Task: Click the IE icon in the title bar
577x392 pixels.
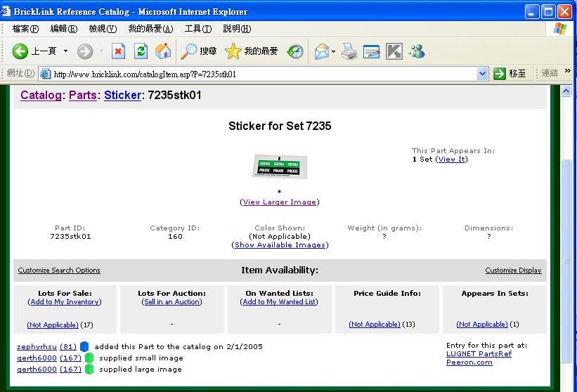Action: click(5, 11)
